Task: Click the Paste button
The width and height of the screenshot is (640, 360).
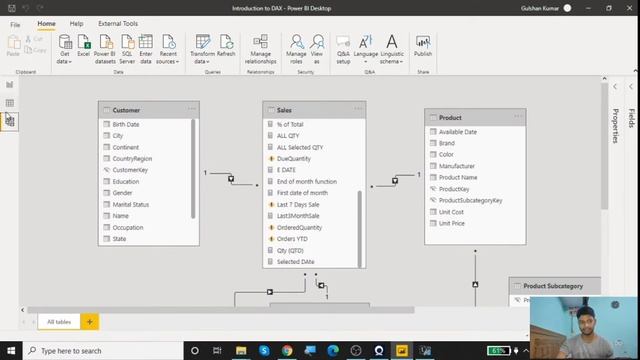Action: [x=13, y=46]
